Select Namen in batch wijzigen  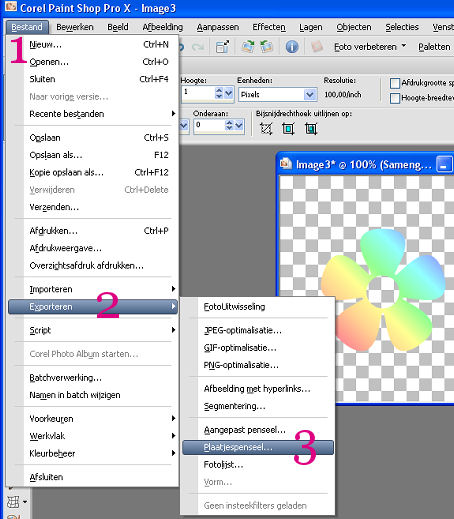[93, 395]
